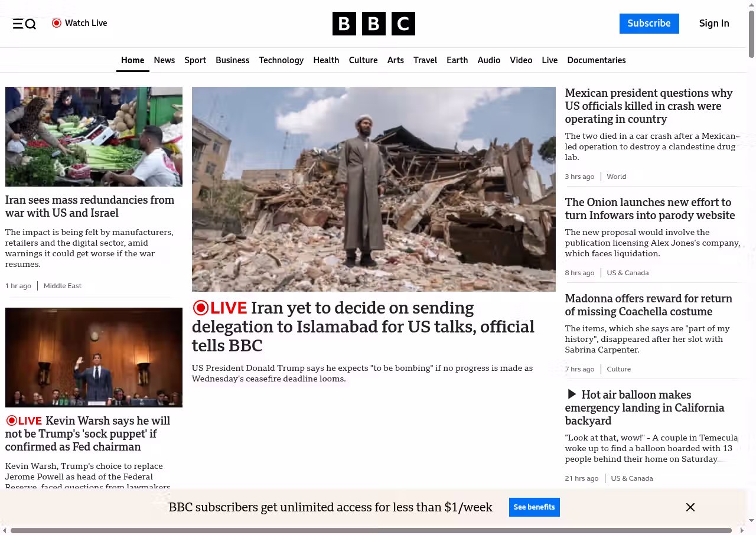Screen dimensions: 756x535
Task: Open the menu and search icon
Action: (x=24, y=24)
